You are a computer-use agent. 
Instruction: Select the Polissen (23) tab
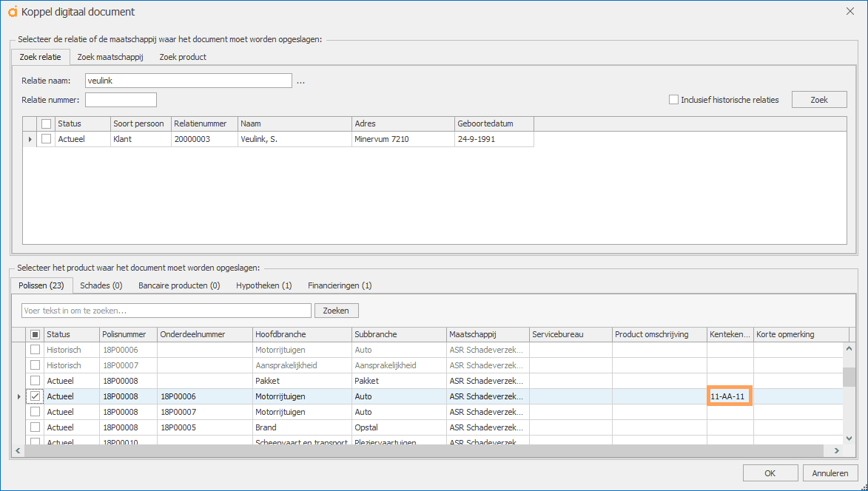pos(41,285)
